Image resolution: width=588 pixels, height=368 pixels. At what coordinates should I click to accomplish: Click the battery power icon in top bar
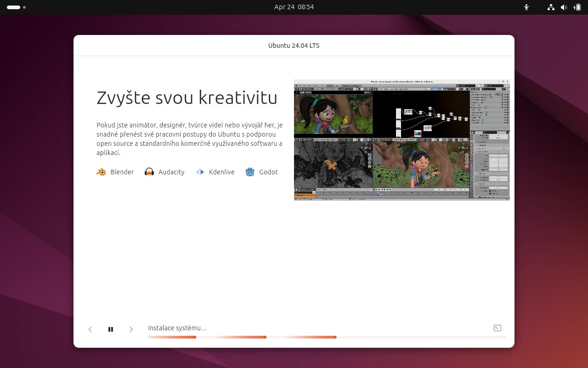pos(577,7)
